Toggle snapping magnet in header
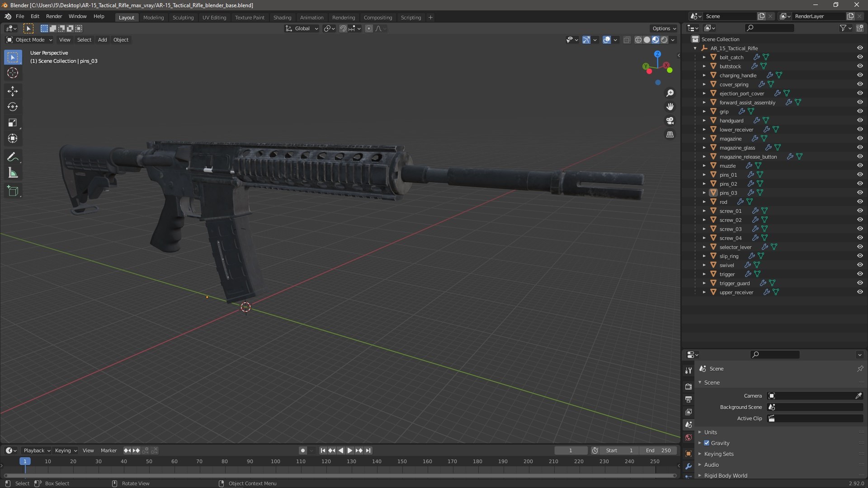This screenshot has height=488, width=868. click(343, 28)
